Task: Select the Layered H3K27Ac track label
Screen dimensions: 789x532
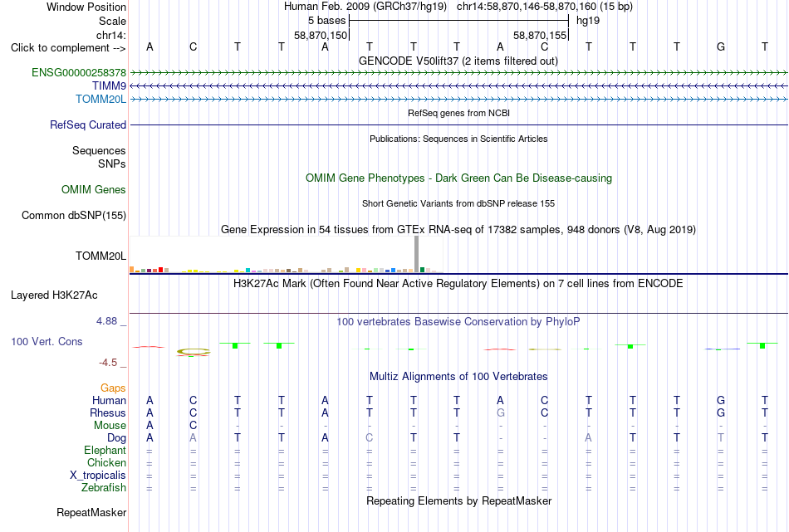Action: pyautogui.click(x=54, y=295)
